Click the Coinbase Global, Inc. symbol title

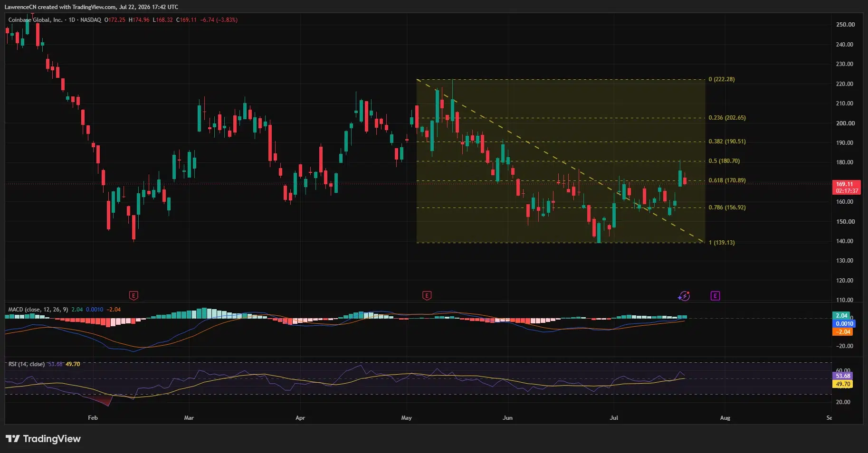(35, 20)
